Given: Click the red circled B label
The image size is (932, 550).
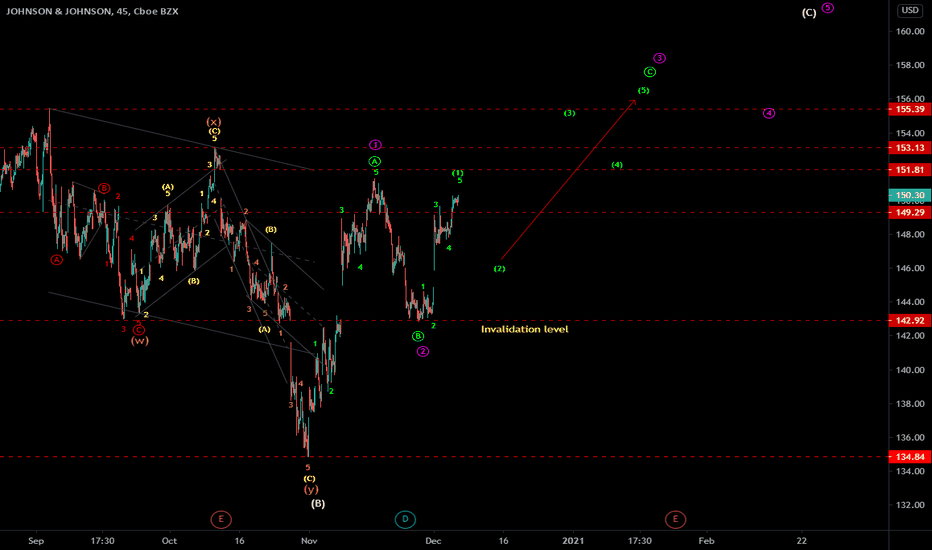Looking at the screenshot, I should (x=104, y=188).
